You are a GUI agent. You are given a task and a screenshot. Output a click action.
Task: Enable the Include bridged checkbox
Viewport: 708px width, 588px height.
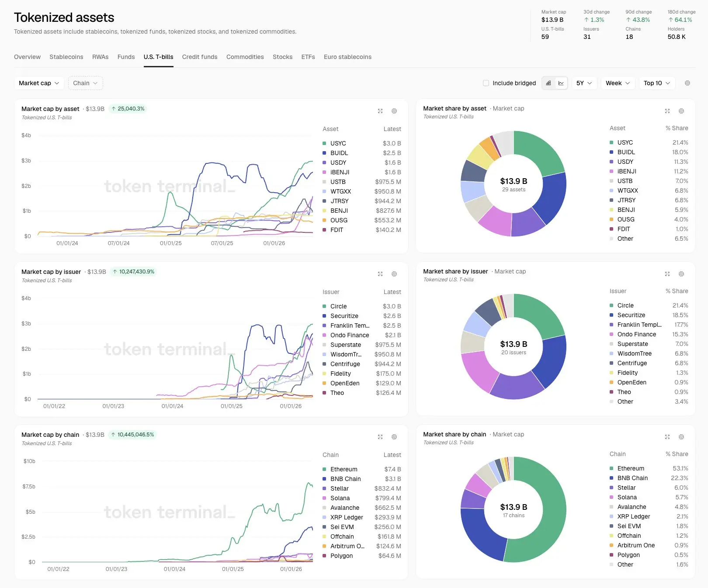tap(486, 83)
